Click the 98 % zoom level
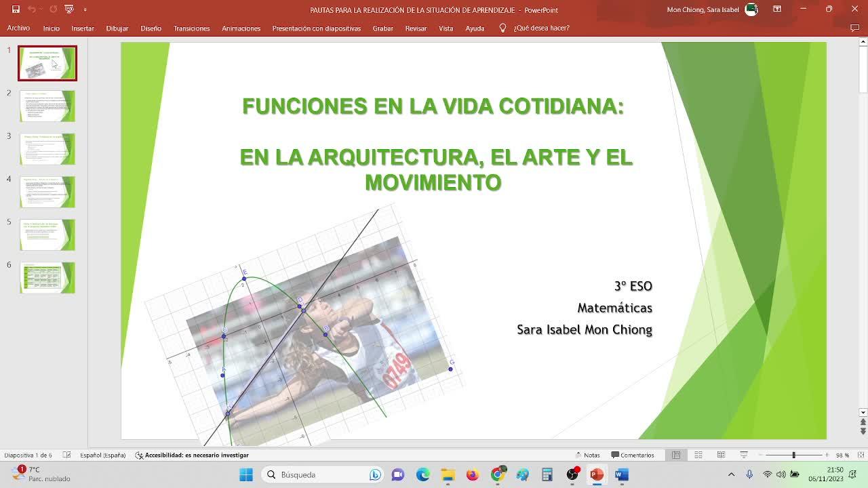The image size is (868, 488). [842, 455]
